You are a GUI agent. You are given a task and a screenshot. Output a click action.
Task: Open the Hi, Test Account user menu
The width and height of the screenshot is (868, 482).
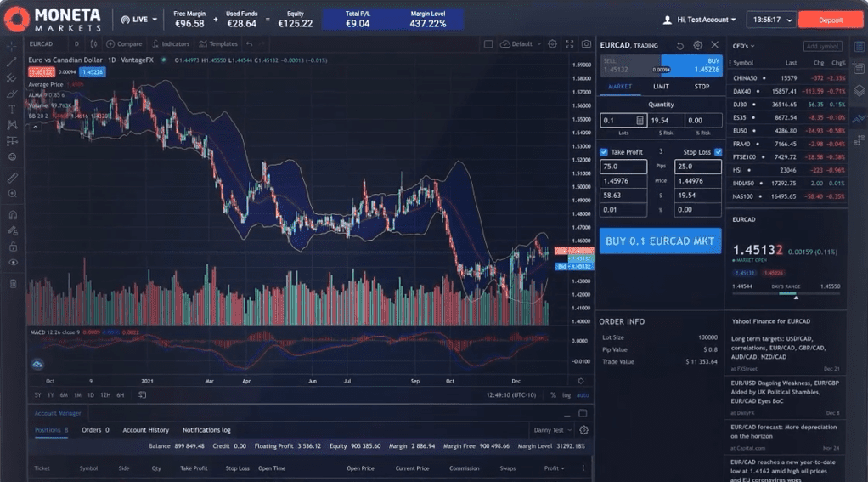(700, 20)
